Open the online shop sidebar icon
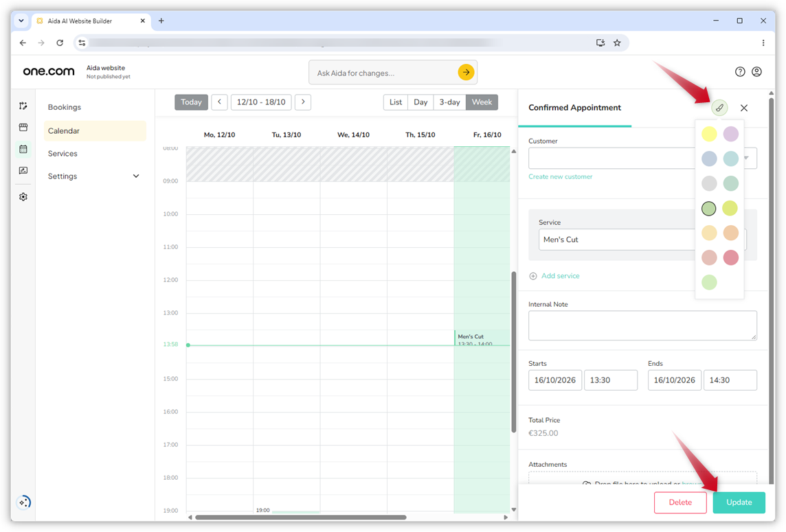The height and width of the screenshot is (532, 786). [23, 127]
